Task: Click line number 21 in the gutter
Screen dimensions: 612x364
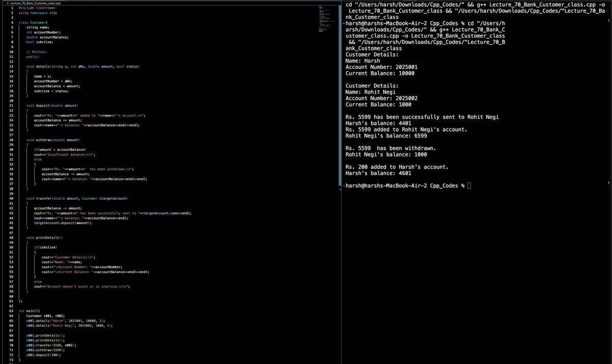Action: [12, 106]
